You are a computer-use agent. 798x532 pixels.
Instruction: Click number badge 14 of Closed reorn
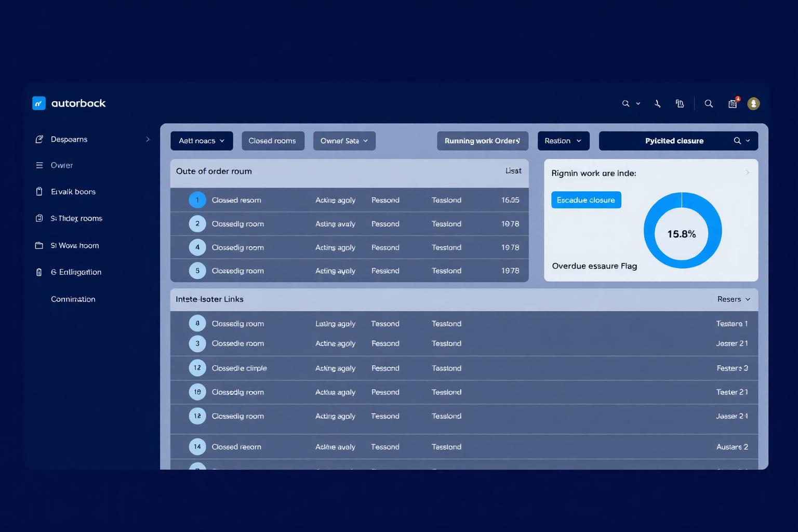pyautogui.click(x=197, y=447)
